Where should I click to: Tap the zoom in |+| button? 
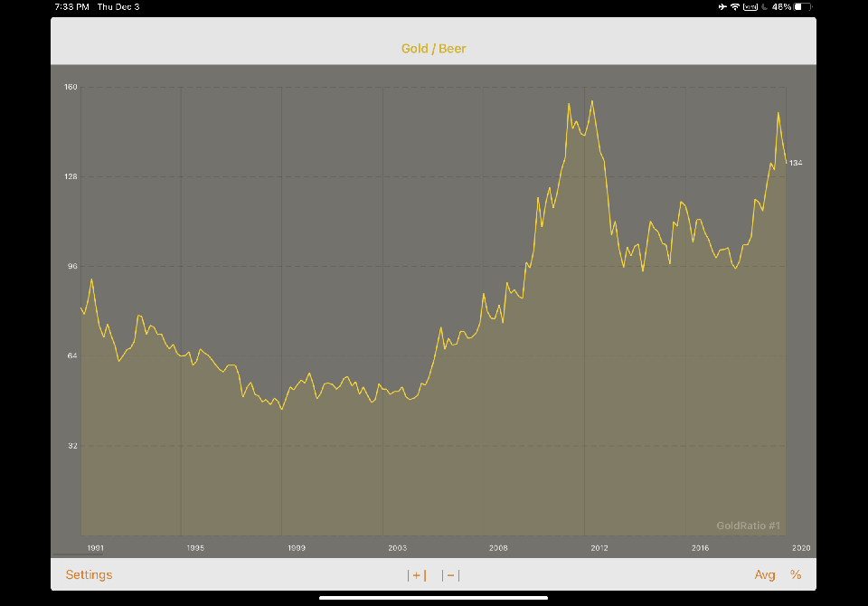click(x=416, y=575)
